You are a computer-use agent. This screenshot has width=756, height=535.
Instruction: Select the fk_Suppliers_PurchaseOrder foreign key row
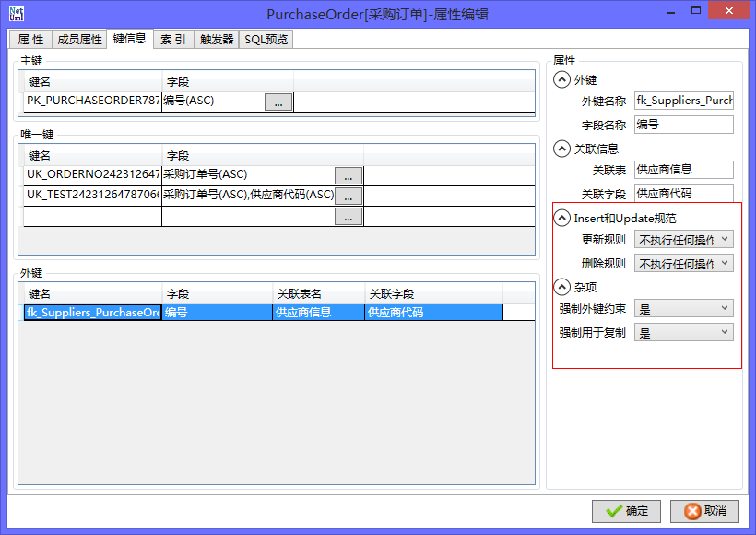coord(92,313)
